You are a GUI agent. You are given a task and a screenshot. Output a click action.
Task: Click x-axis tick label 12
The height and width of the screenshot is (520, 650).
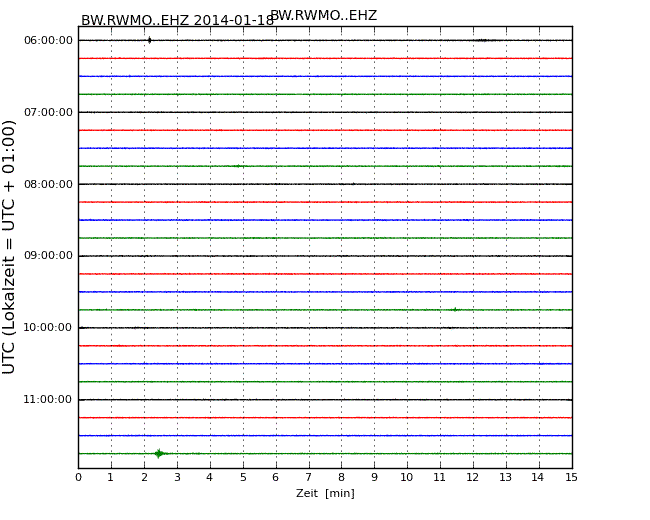click(x=473, y=477)
